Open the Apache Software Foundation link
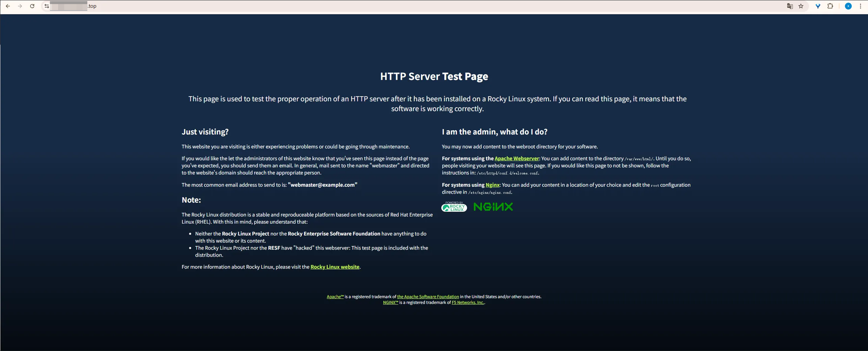868x351 pixels. (x=428, y=297)
